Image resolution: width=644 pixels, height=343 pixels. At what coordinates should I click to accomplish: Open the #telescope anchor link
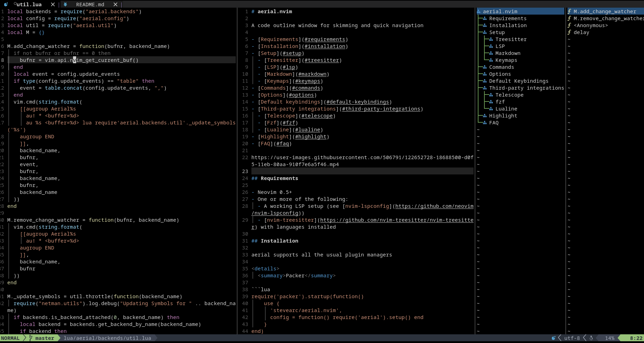click(x=316, y=116)
